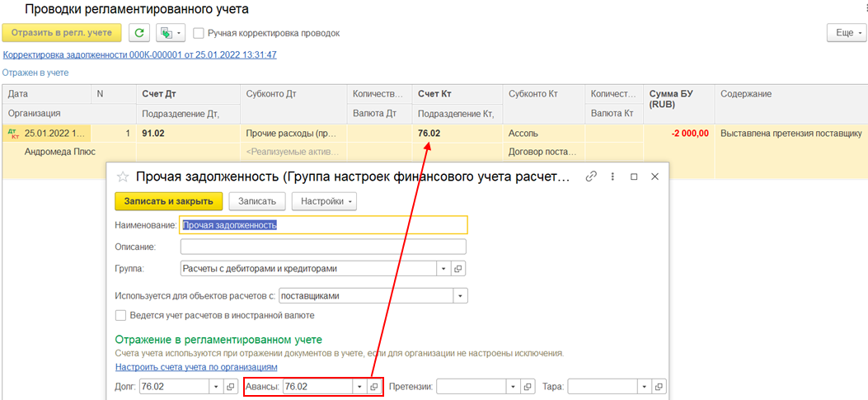868x400 pixels.
Task: Toggle foreign currency accounting checkbox
Action: point(121,315)
